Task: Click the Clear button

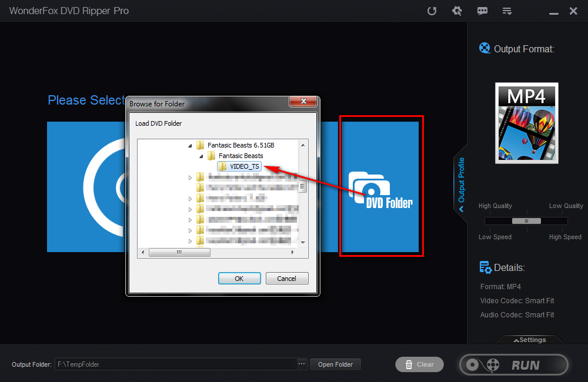Action: coord(419,364)
